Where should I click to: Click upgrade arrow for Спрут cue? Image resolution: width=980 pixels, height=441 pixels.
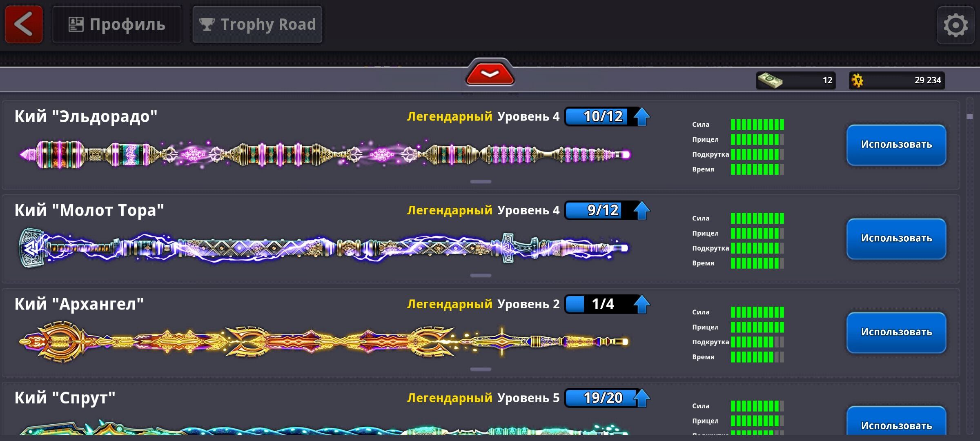click(x=642, y=398)
